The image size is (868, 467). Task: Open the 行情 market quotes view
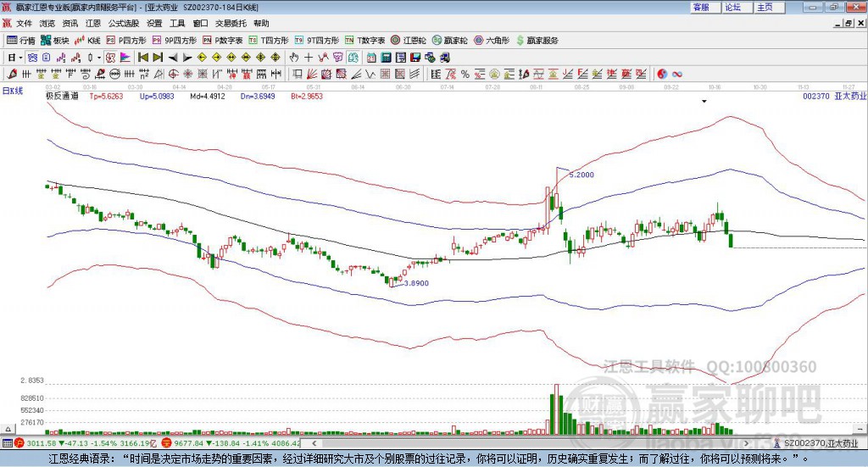click(20, 41)
